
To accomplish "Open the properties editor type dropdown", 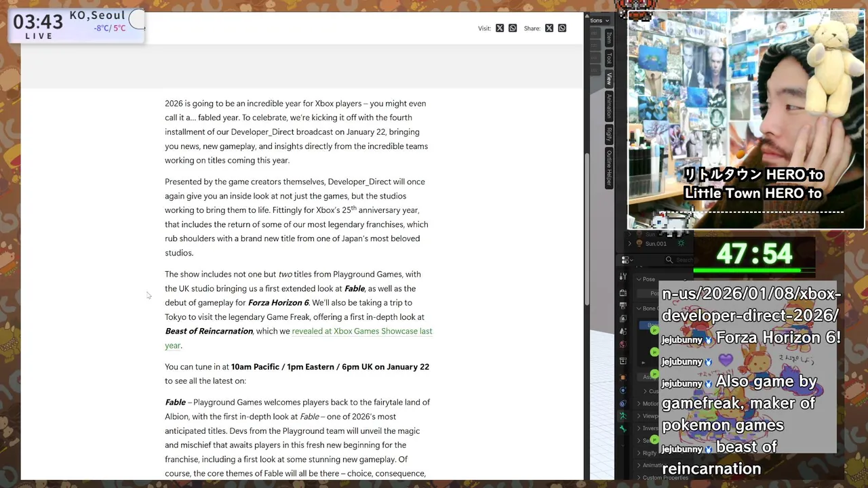I will pos(627,260).
